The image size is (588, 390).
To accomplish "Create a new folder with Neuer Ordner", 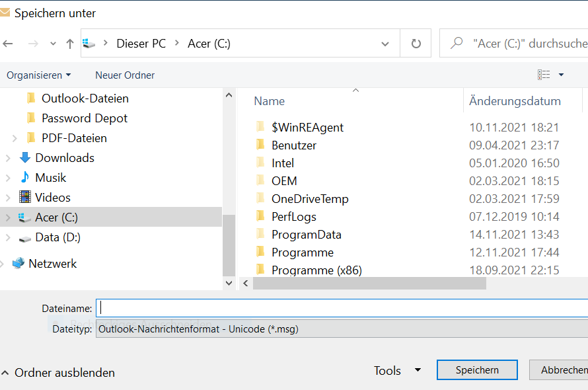I will [x=125, y=75].
